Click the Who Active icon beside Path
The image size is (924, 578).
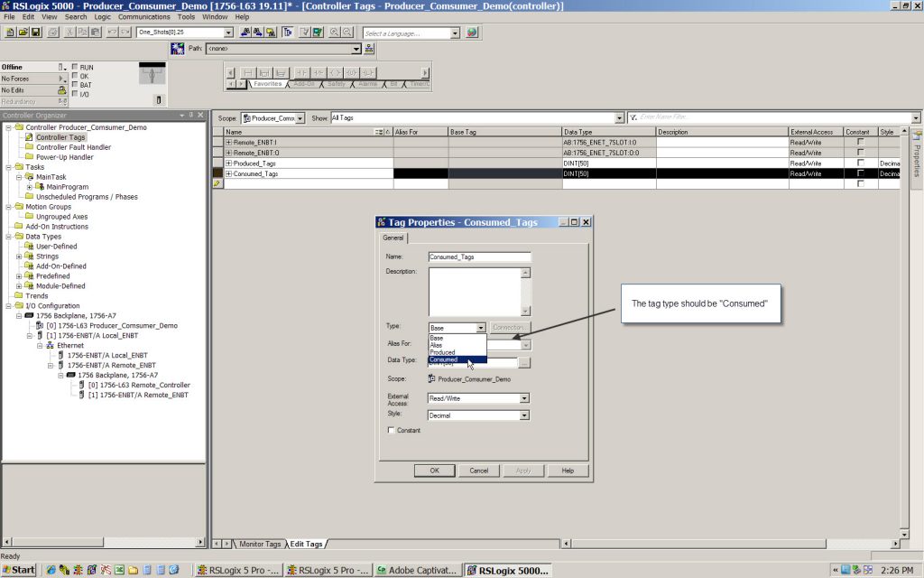(x=178, y=49)
